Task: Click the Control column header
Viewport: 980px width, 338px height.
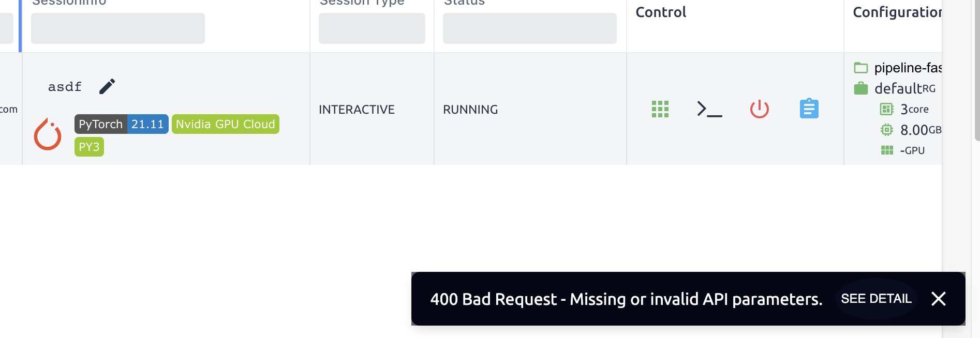Action: (x=660, y=12)
